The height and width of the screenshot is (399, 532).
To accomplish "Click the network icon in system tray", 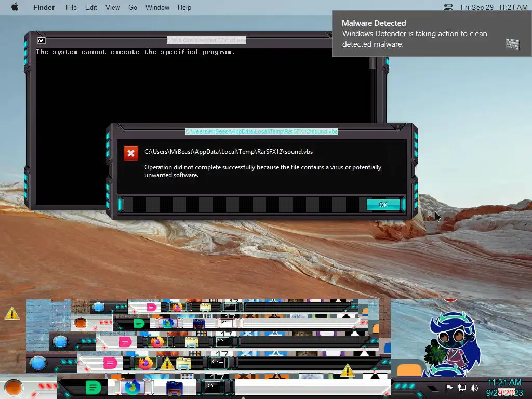I will (x=461, y=388).
